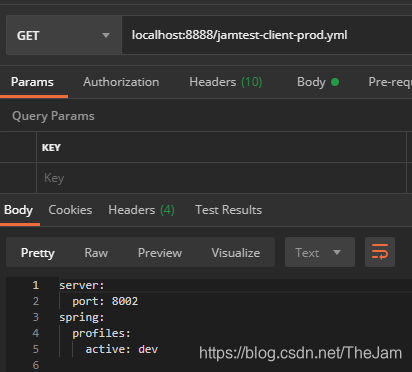The image size is (412, 372).
Task: Select the response Body tab
Action: [18, 210]
